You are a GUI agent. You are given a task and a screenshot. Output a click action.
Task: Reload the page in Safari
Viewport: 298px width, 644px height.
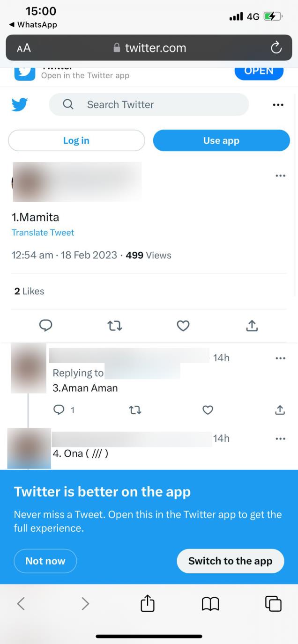[276, 48]
